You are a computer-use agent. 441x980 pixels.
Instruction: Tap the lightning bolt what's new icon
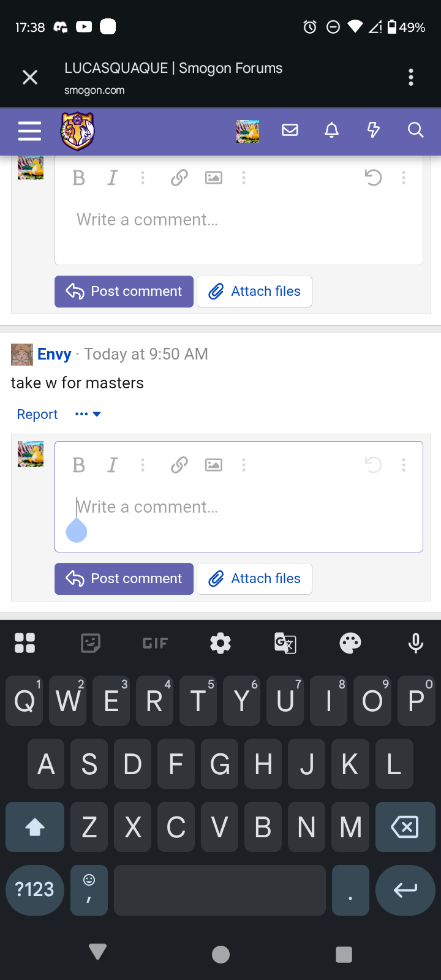(x=373, y=130)
